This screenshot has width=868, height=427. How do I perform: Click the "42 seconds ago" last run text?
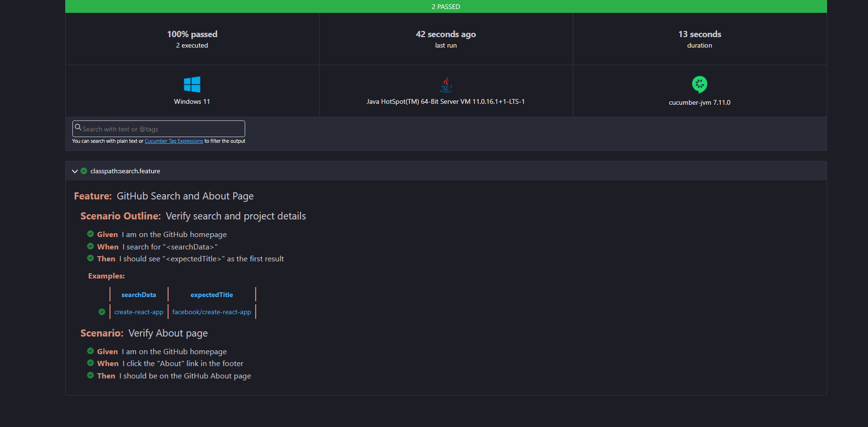tap(446, 34)
